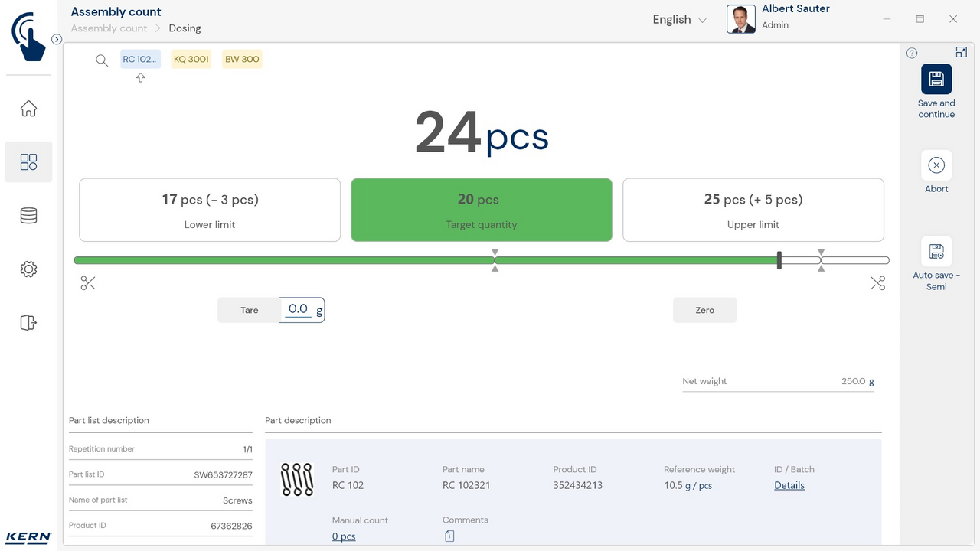The width and height of the screenshot is (980, 551).
Task: Click the tare weight input field
Action: tap(299, 310)
